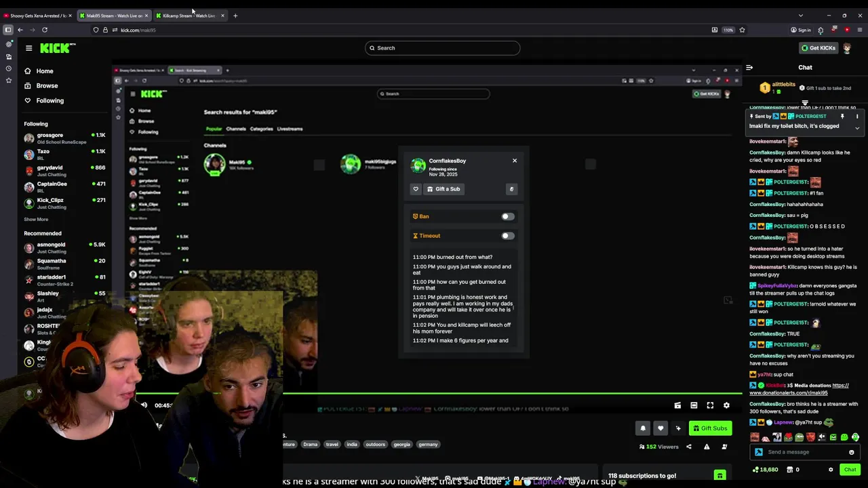Expand the gift leaderboard handle

click(805, 104)
